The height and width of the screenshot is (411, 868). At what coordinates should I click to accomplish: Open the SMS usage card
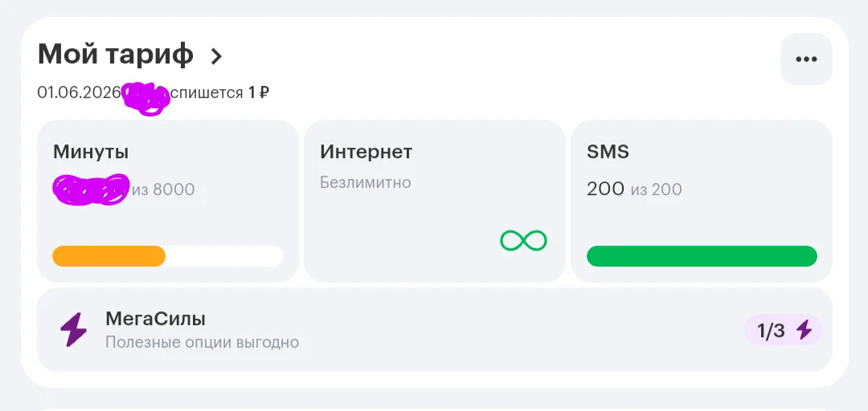pyautogui.click(x=702, y=201)
